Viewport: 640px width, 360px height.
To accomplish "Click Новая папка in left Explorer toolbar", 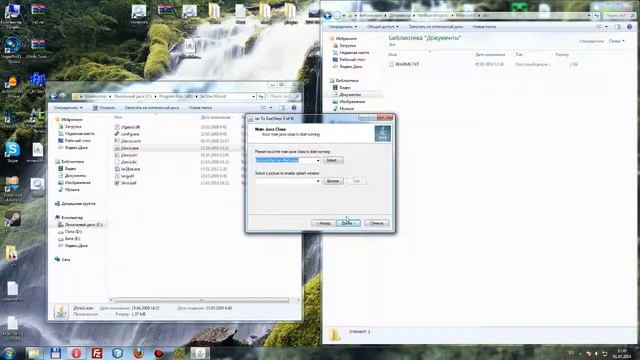I will [x=200, y=108].
